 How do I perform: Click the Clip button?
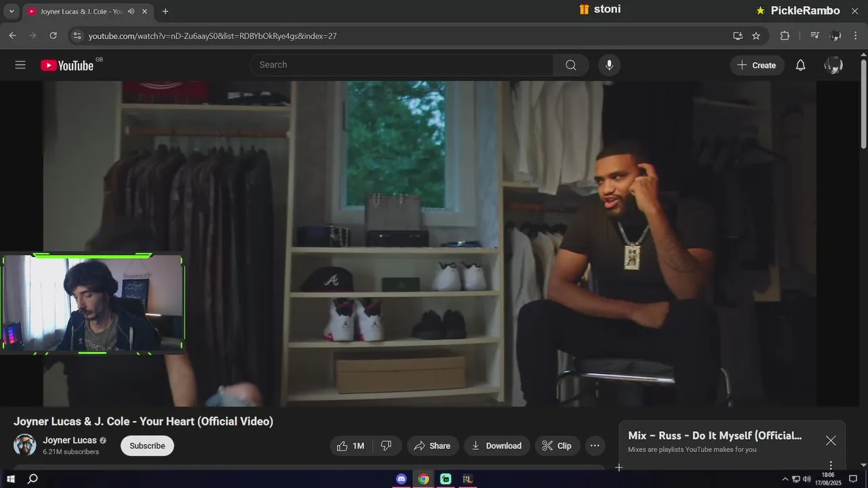(x=557, y=446)
